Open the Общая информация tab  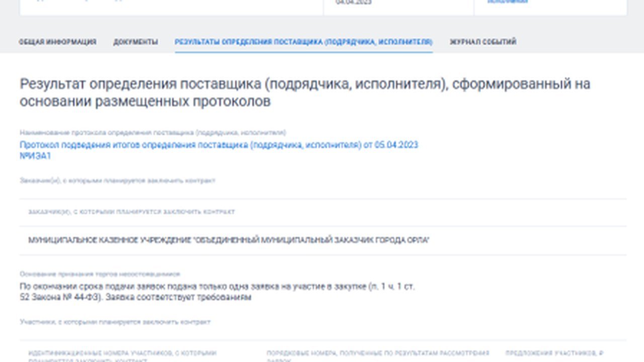(x=57, y=42)
